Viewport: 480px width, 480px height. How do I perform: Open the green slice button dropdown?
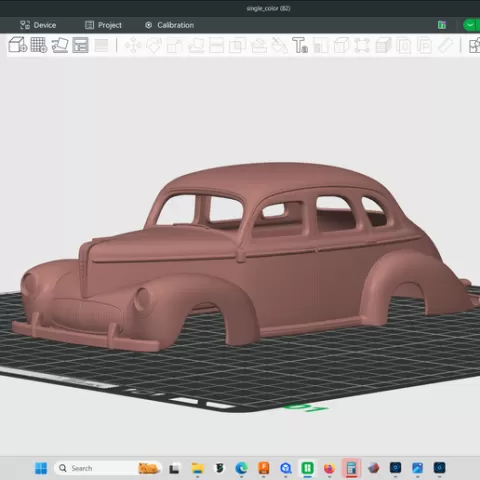click(x=470, y=25)
